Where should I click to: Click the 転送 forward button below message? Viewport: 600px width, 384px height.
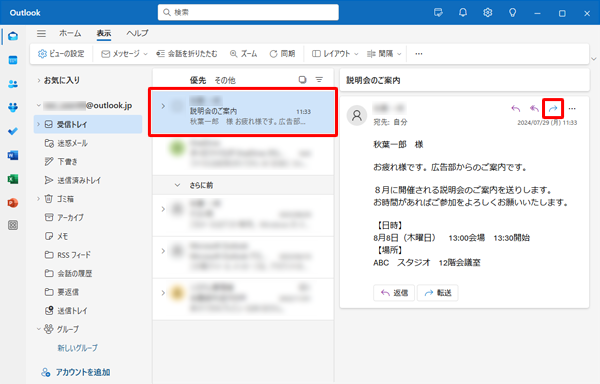click(x=437, y=293)
